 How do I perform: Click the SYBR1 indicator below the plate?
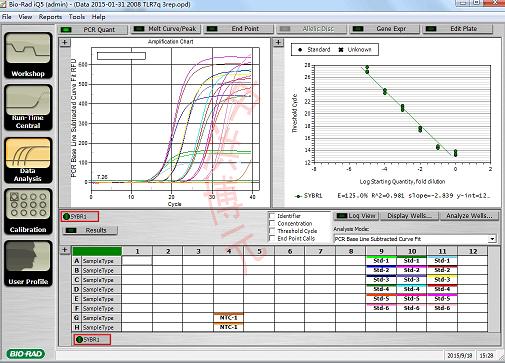coord(92,340)
